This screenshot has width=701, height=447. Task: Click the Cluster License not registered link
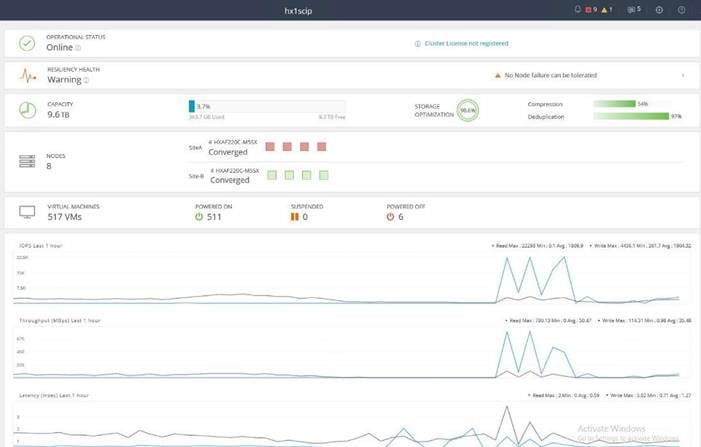pyautogui.click(x=466, y=43)
